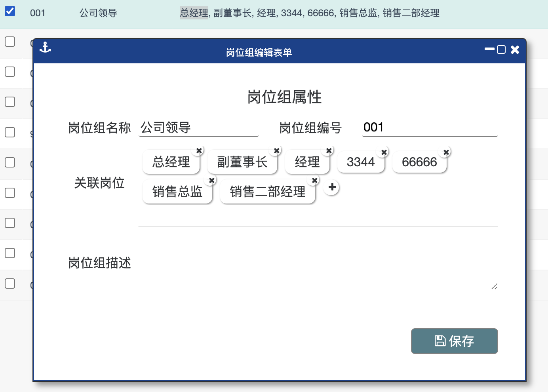This screenshot has width=548, height=392.
Task: Remove the 销售二部经理 position tag
Action: click(x=314, y=181)
